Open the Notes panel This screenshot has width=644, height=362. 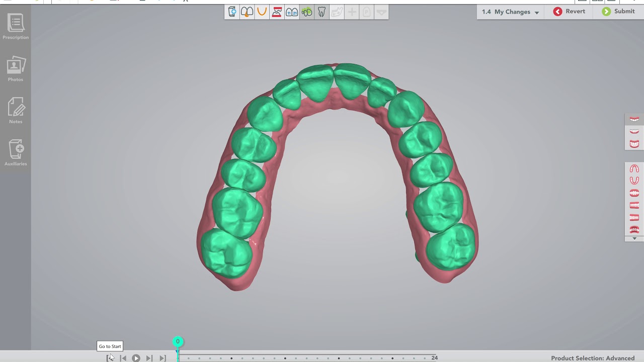point(16,111)
